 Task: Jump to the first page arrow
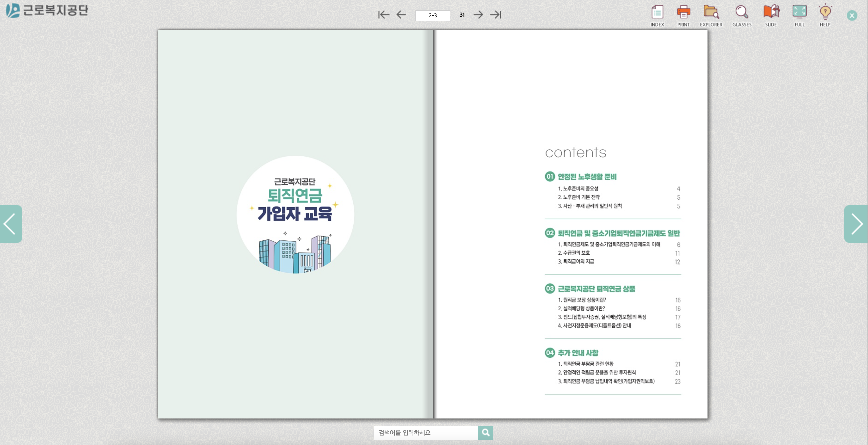(384, 15)
